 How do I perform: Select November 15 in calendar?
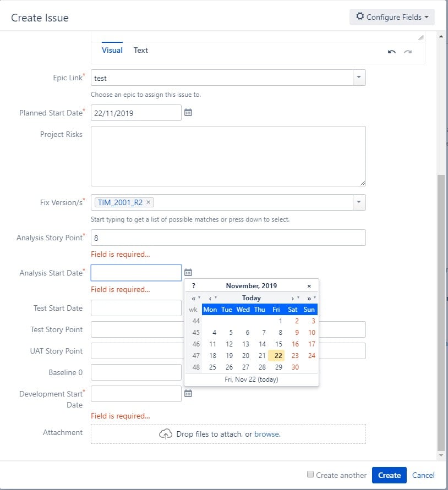click(x=278, y=344)
